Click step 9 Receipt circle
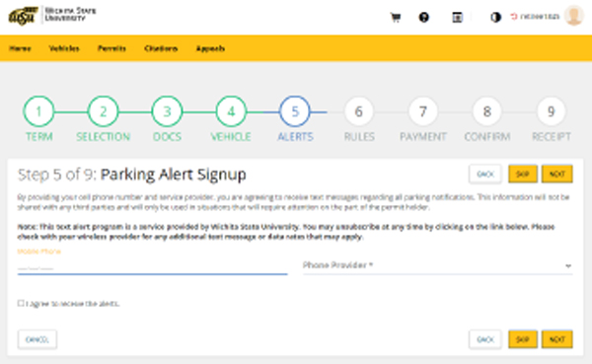 click(x=552, y=111)
